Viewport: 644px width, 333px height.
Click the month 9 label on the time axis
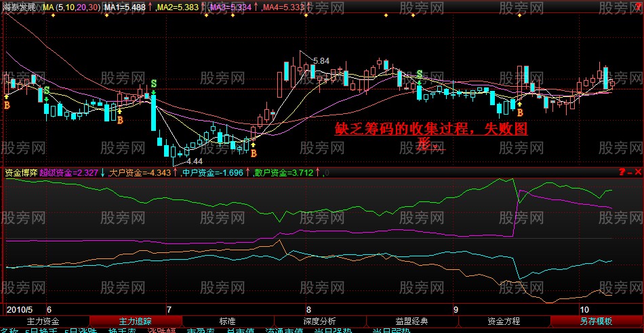[456, 309]
